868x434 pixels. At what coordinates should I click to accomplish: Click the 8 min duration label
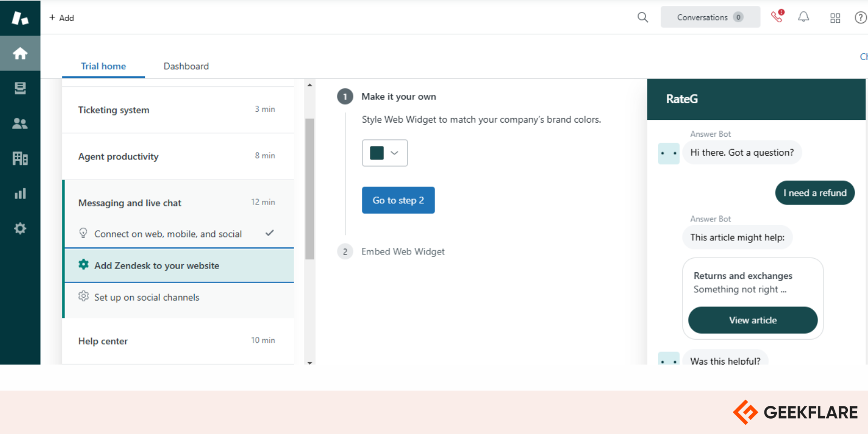tap(265, 156)
